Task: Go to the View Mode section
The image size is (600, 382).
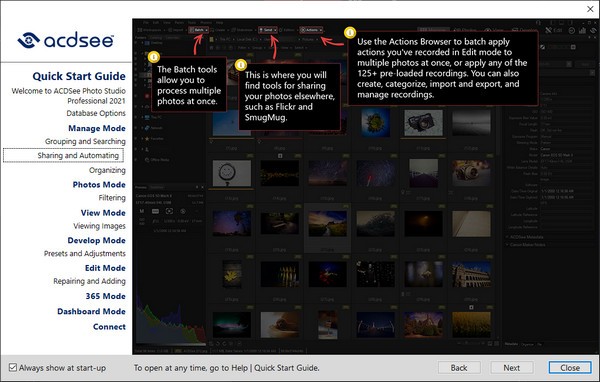Action: coord(103,213)
